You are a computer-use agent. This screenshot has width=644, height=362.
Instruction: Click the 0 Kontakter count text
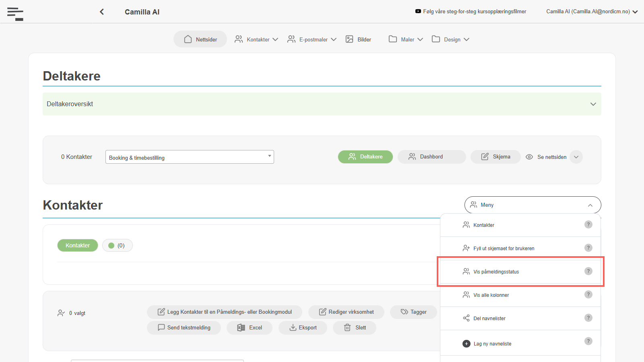[x=76, y=157]
